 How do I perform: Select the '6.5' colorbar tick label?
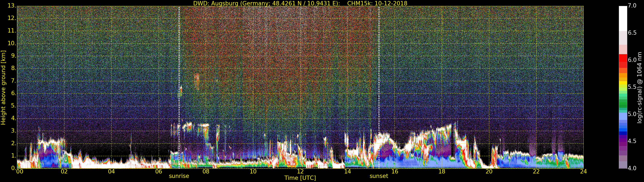pos(632,33)
